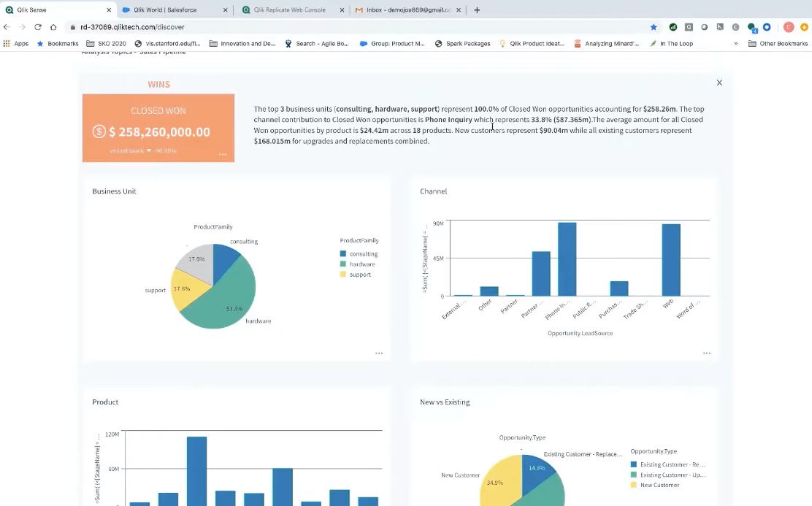Close the Gmail Inbox tab
The width and height of the screenshot is (812, 506).
pyautogui.click(x=459, y=9)
